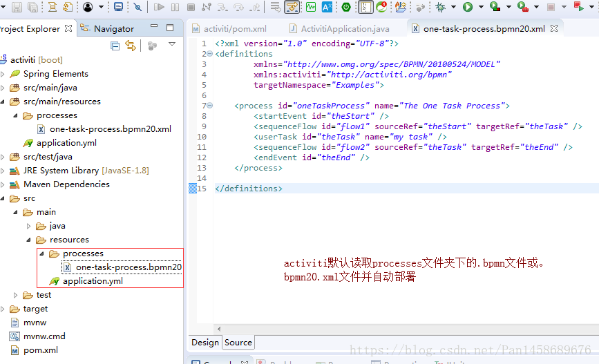The height and width of the screenshot is (364, 599).
Task: Expand the java folder under main
Action: tap(28, 226)
